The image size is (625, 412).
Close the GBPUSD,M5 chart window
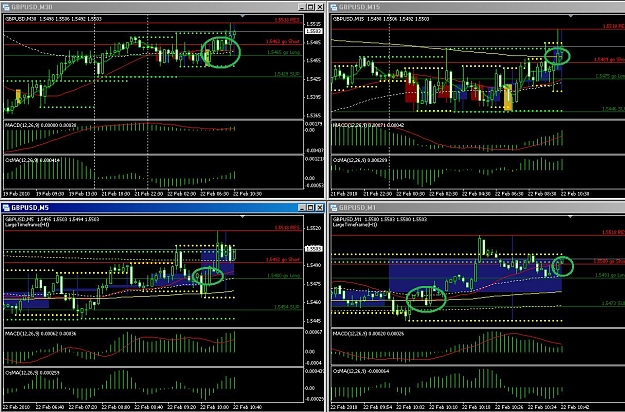point(320,207)
